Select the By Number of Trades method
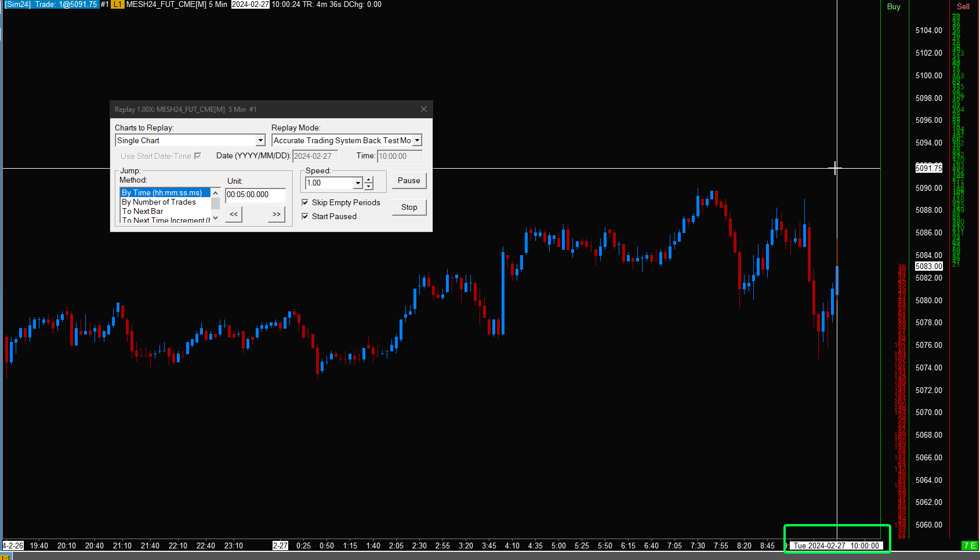This screenshot has width=980, height=560. [165, 202]
